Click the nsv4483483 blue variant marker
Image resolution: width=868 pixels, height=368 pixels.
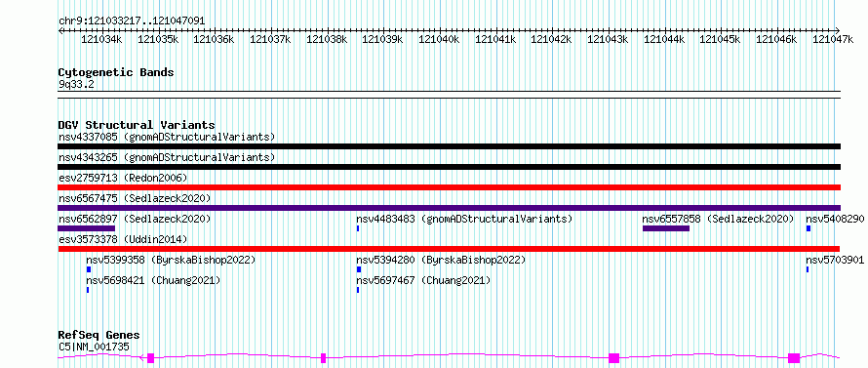358,228
